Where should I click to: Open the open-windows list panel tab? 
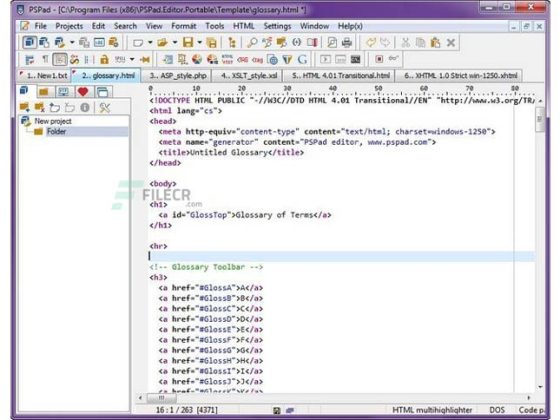(x=102, y=92)
